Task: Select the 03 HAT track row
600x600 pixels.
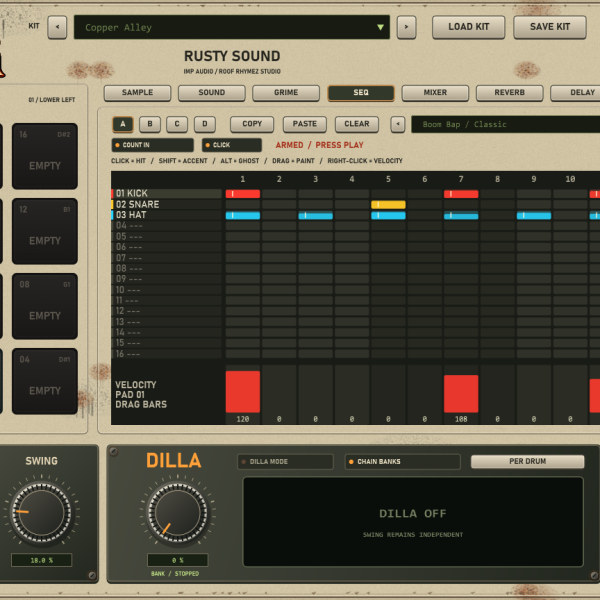Action: click(x=166, y=215)
